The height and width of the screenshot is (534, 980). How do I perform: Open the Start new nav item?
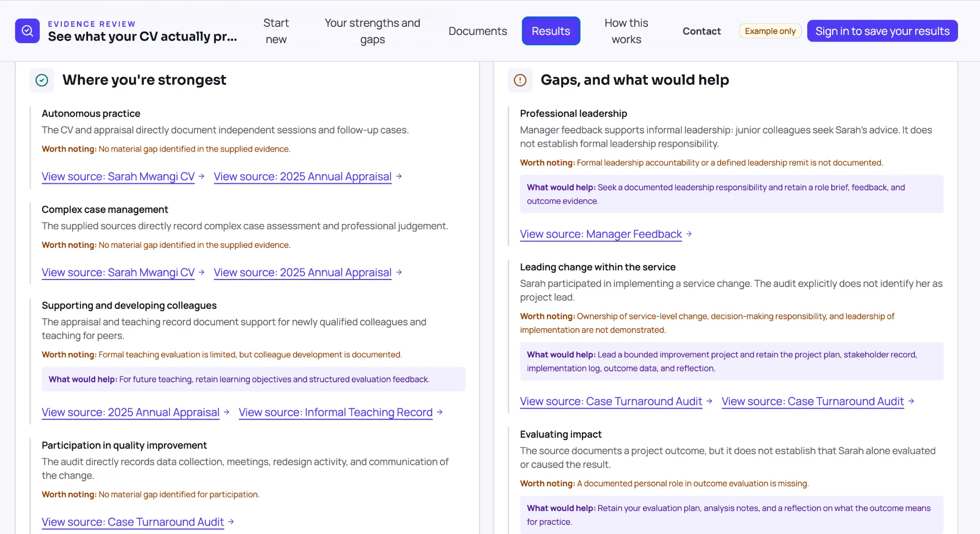pos(276,31)
